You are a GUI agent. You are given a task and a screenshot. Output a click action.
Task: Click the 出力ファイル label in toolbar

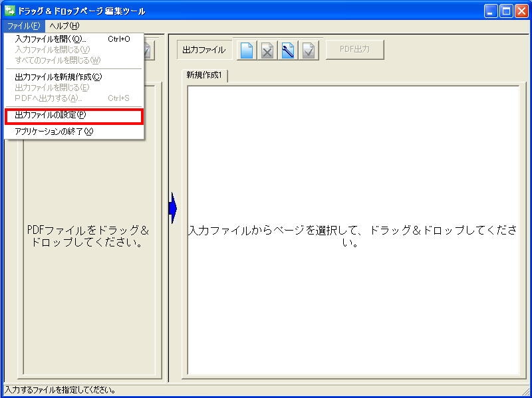click(x=204, y=50)
